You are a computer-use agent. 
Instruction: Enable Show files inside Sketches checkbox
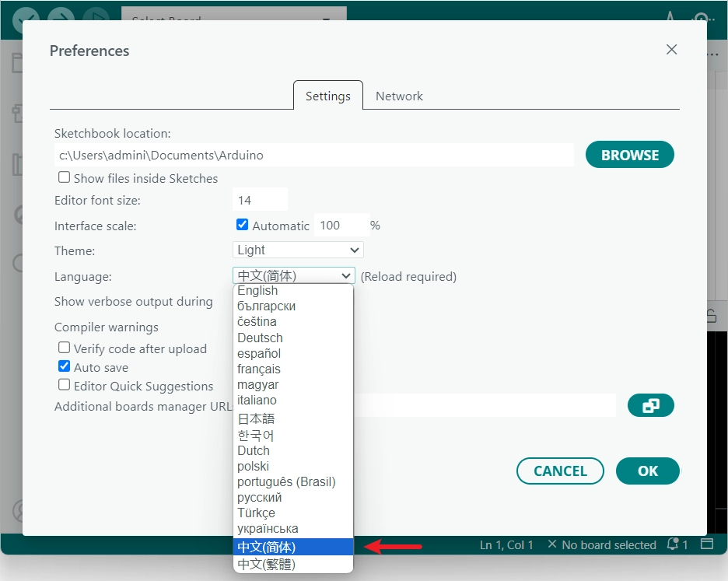point(65,177)
